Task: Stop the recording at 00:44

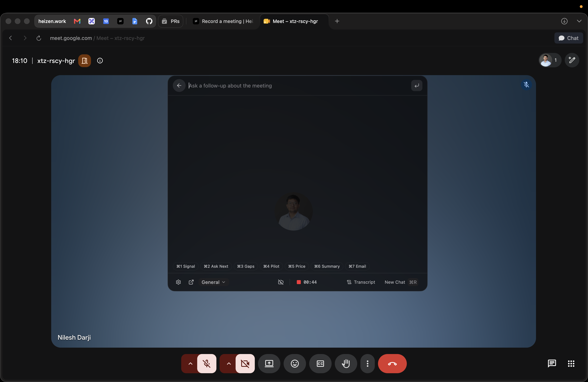Action: tap(307, 282)
